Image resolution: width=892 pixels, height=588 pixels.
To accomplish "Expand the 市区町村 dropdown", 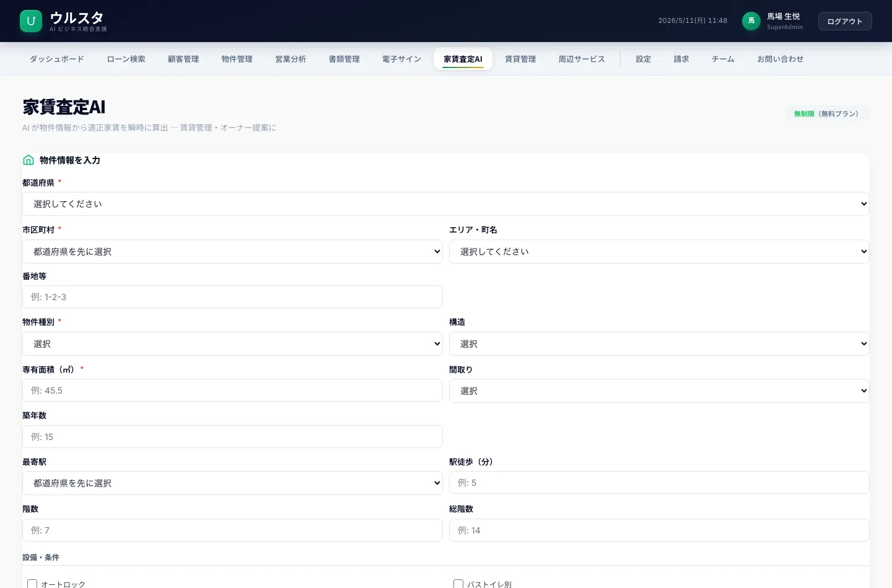I will pos(232,252).
